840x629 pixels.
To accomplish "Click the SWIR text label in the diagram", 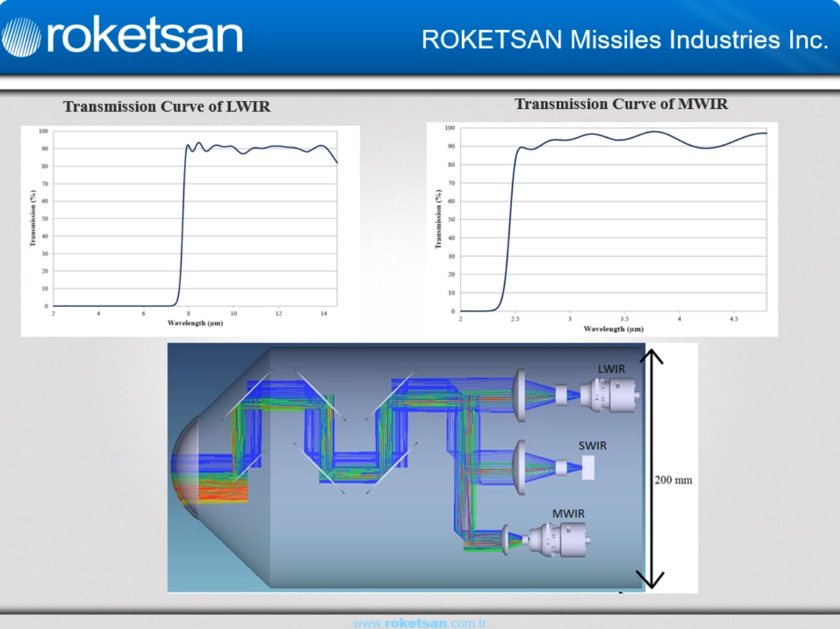I will click(592, 446).
